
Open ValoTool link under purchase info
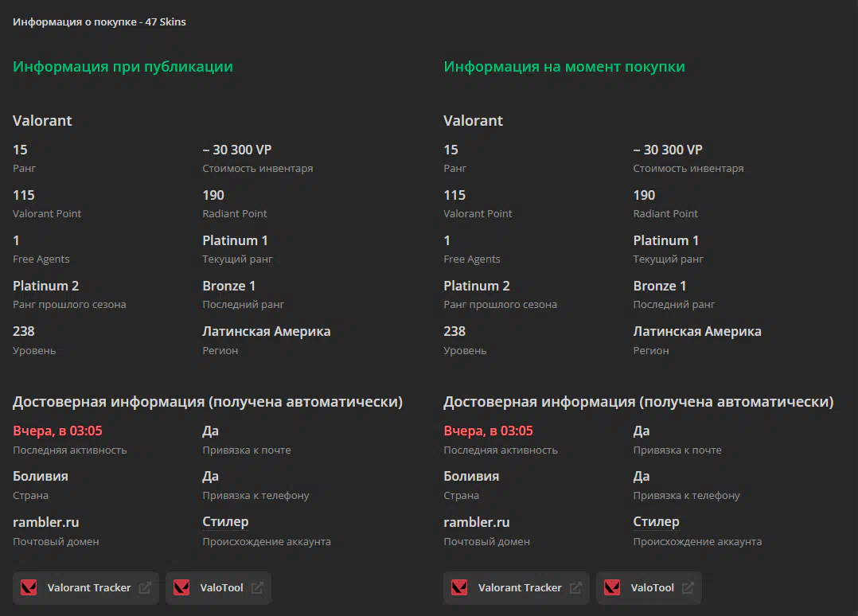pyautogui.click(x=649, y=587)
